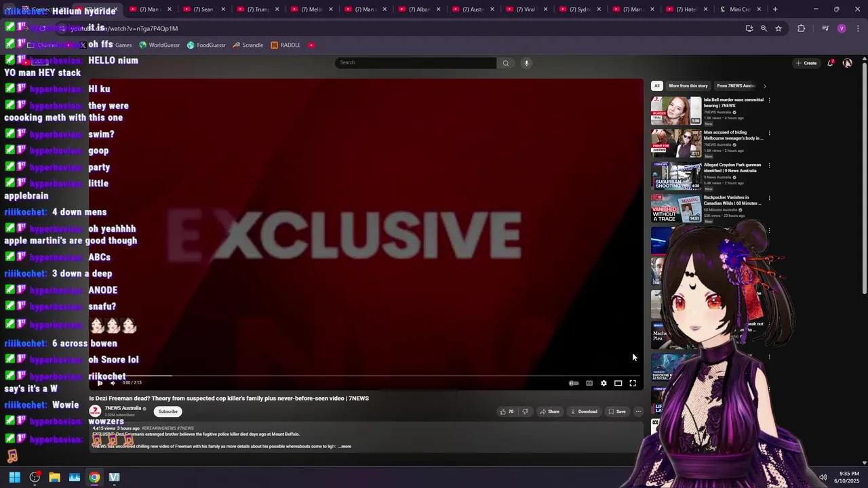Image resolution: width=868 pixels, height=488 pixels.
Task: Open options menu for Isla Bell video
Action: [769, 100]
